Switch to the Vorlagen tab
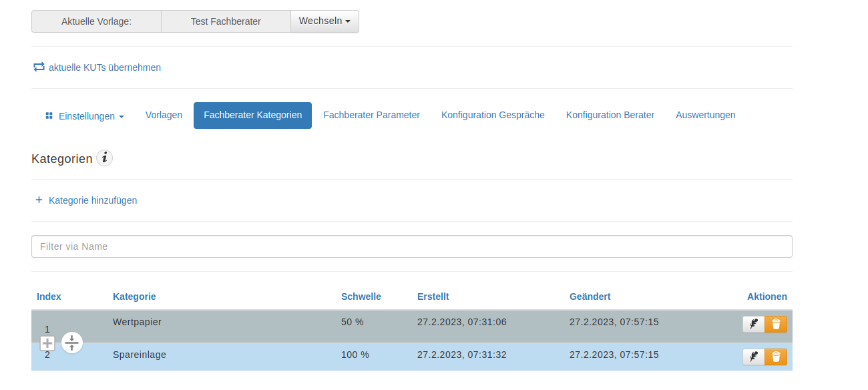The image size is (868, 390). pos(164,115)
